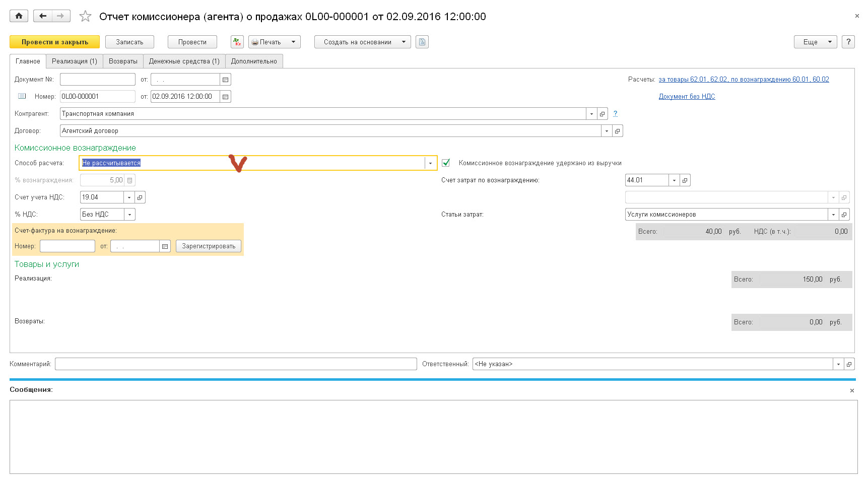Expand the Способ расчета dropdown
Viewport: 868px width, 481px height.
pos(430,163)
